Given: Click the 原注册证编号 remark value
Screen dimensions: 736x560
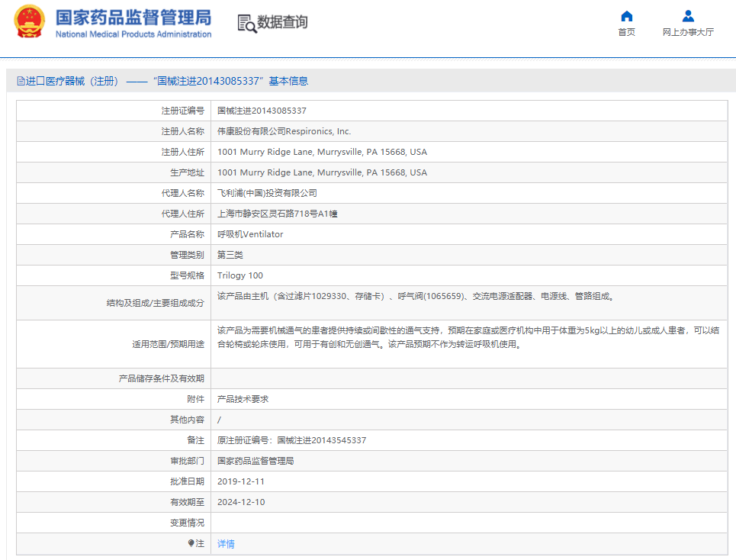Looking at the screenshot, I should click(291, 440).
